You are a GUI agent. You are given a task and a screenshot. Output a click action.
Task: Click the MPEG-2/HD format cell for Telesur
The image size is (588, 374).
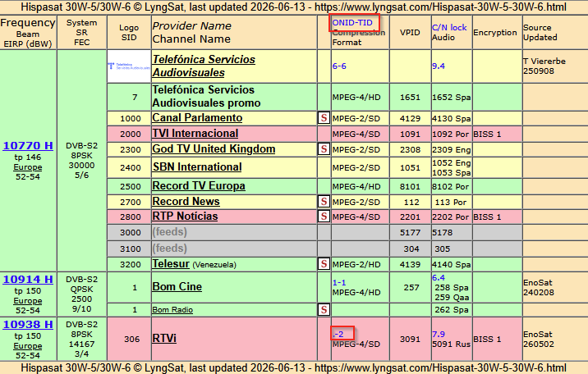(360, 264)
